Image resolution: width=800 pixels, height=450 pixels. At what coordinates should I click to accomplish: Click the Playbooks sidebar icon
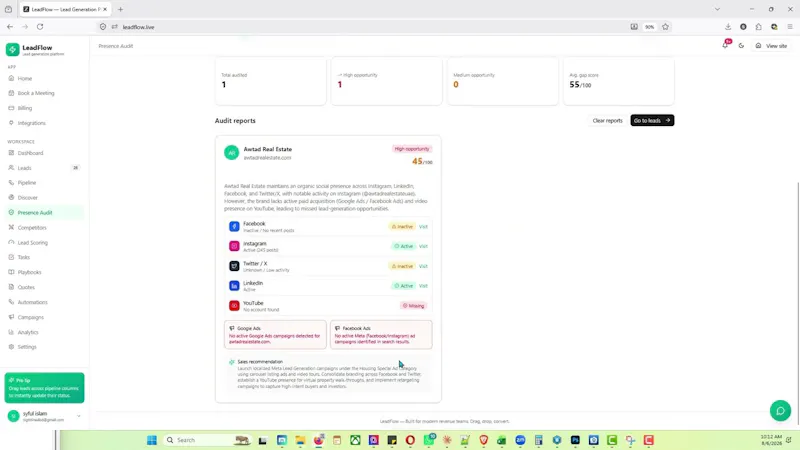[11, 272]
